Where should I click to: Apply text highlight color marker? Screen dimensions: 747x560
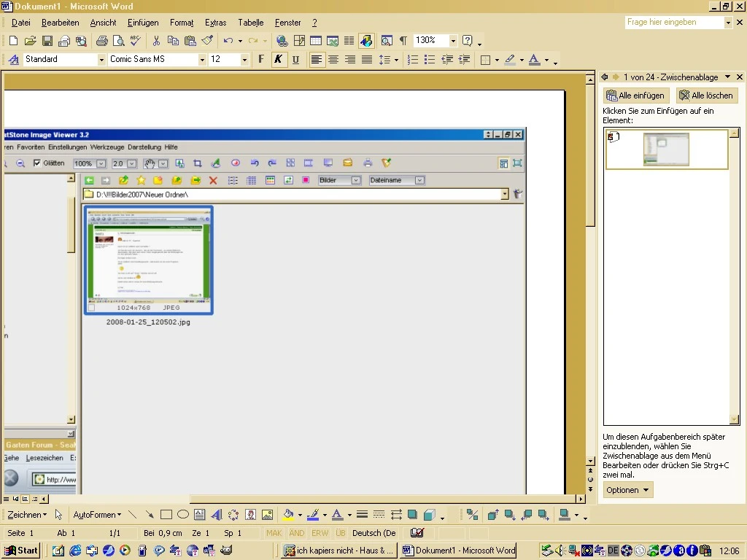510,60
